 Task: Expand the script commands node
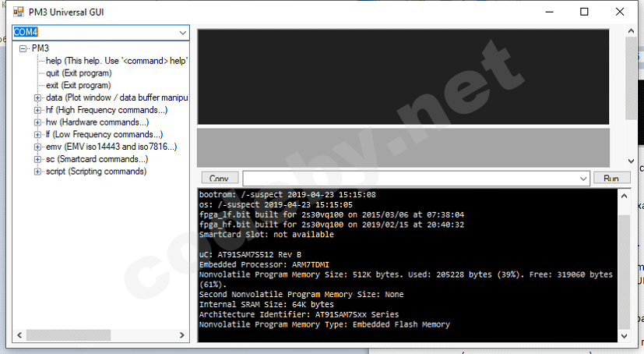(37, 172)
